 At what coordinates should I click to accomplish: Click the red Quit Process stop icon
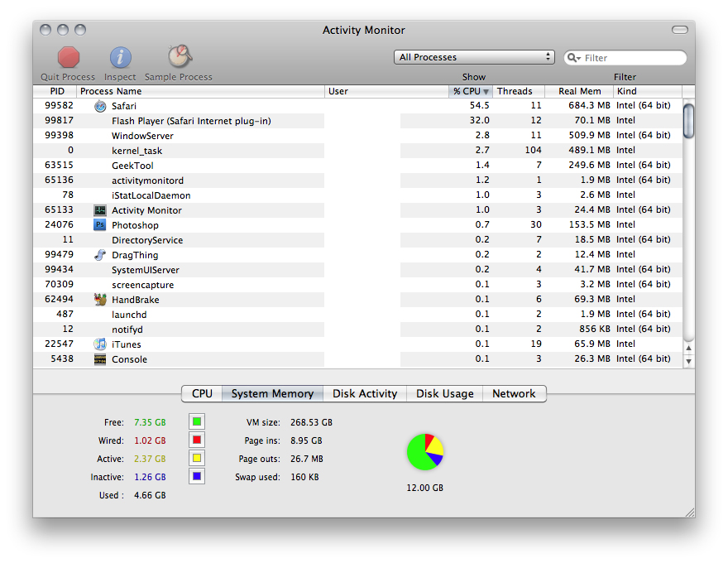point(69,57)
